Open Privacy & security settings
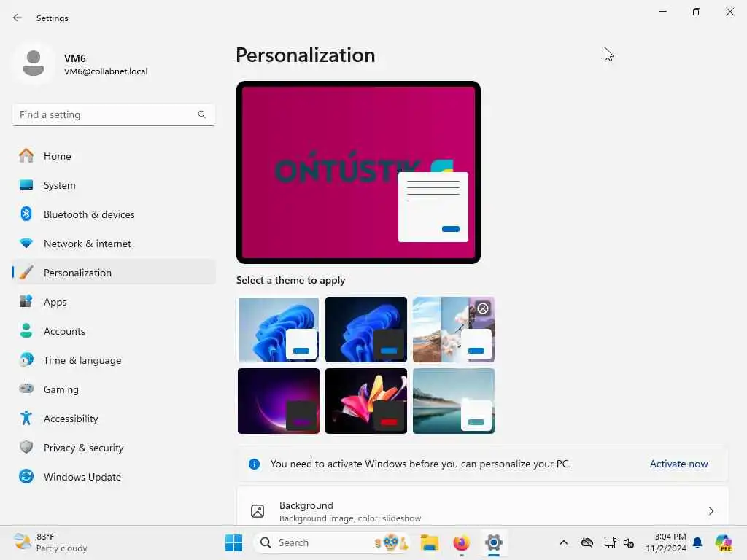747x560 pixels. click(x=114, y=448)
